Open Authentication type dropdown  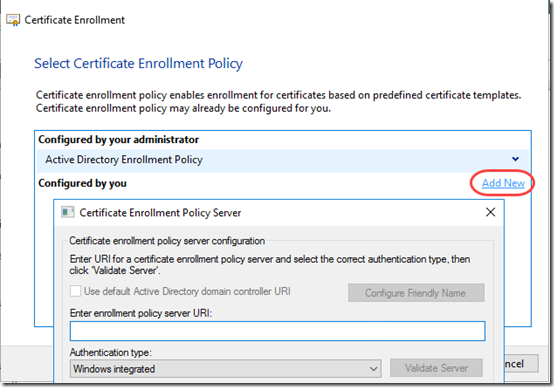point(225,369)
